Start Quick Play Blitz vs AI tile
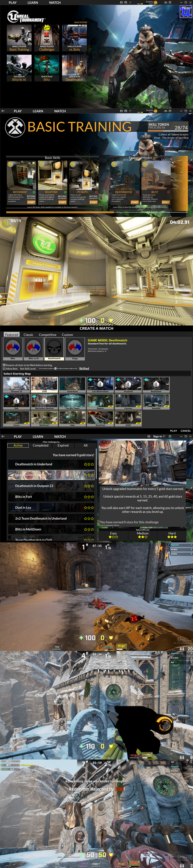 pyautogui.click(x=19, y=68)
